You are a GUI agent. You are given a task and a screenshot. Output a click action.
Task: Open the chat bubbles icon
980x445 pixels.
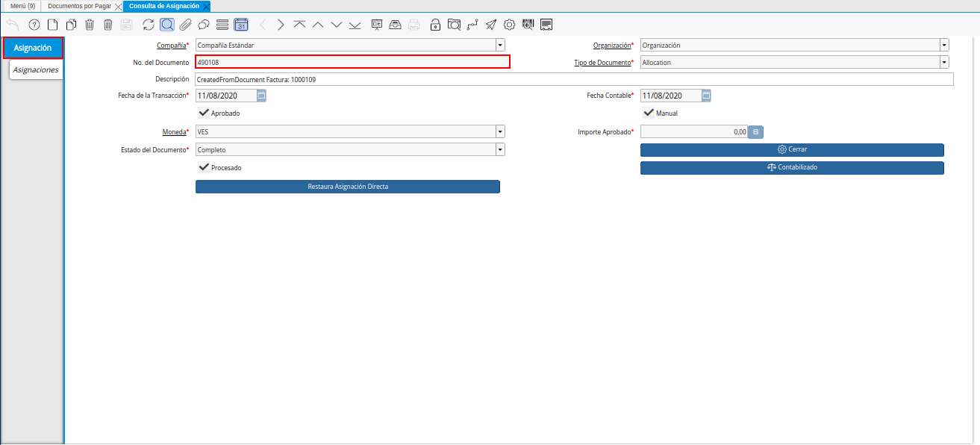[x=204, y=25]
